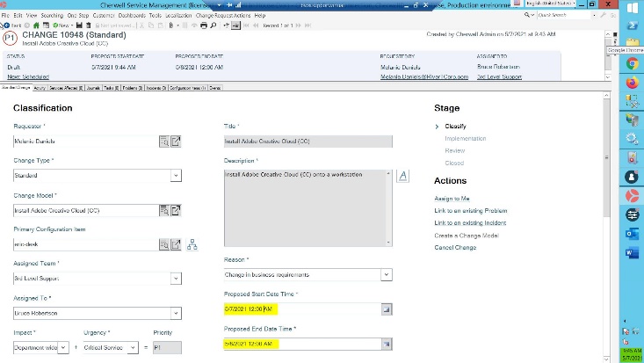Expand the Change Type dropdown
Screen dimensions: 644x363
(x=176, y=176)
